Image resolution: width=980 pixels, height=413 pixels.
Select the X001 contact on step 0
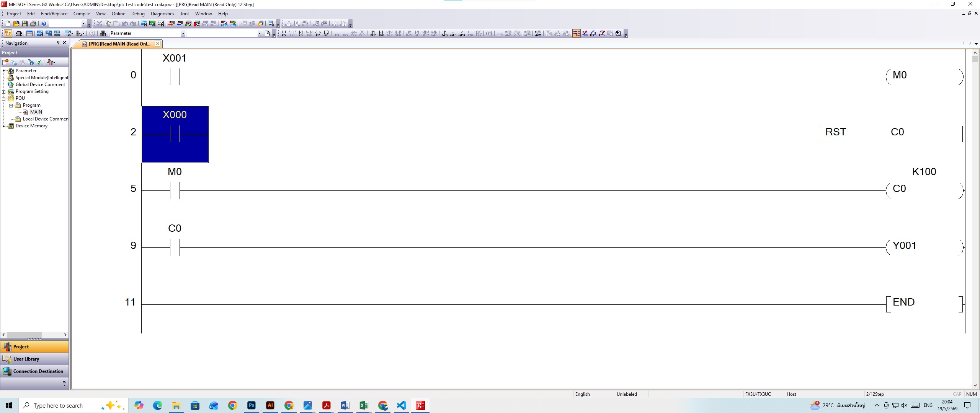pos(175,77)
